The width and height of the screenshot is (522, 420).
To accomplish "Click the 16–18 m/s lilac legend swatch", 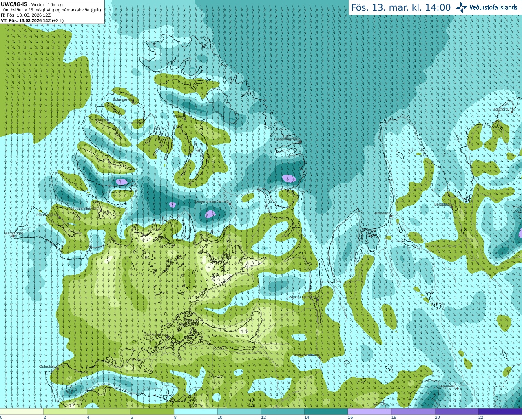I will pyautogui.click(x=369, y=411).
